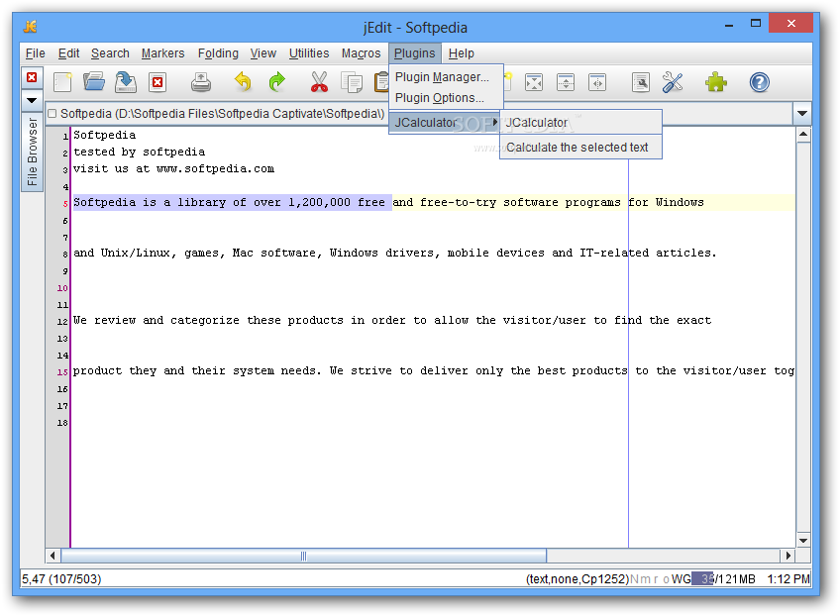The height and width of the screenshot is (616, 840).
Task: Choose Plugin Manager... menu entry
Action: point(446,77)
